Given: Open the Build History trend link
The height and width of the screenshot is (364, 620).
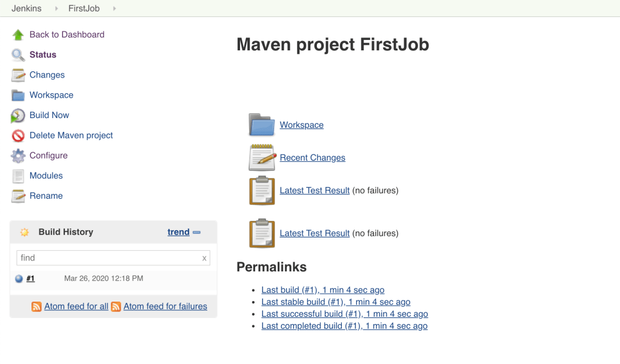Looking at the screenshot, I should click(x=178, y=232).
